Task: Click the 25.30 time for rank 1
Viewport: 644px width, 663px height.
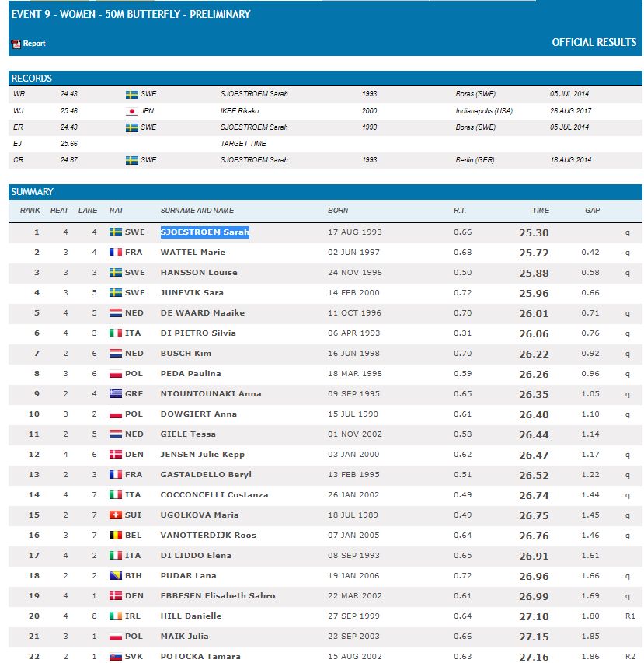Action: coord(534,232)
